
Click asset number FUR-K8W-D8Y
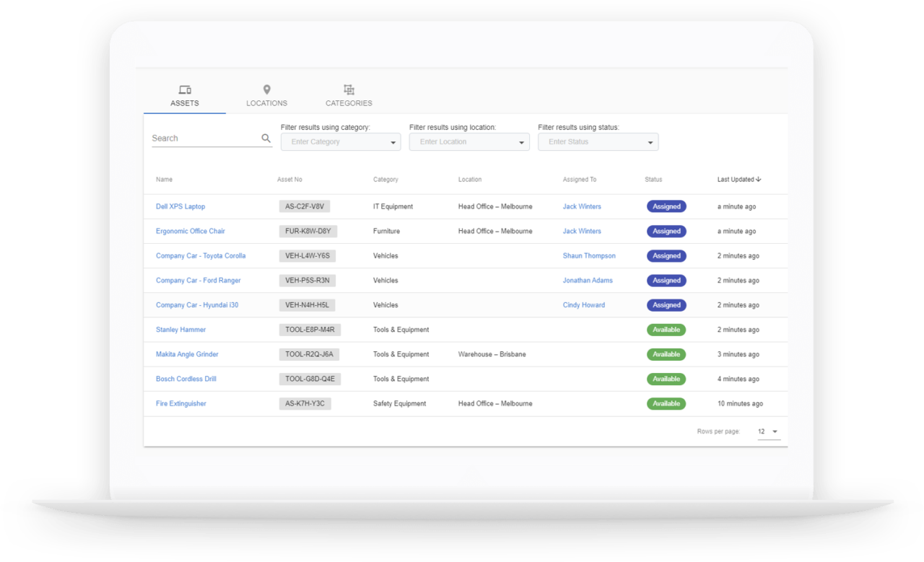(308, 231)
